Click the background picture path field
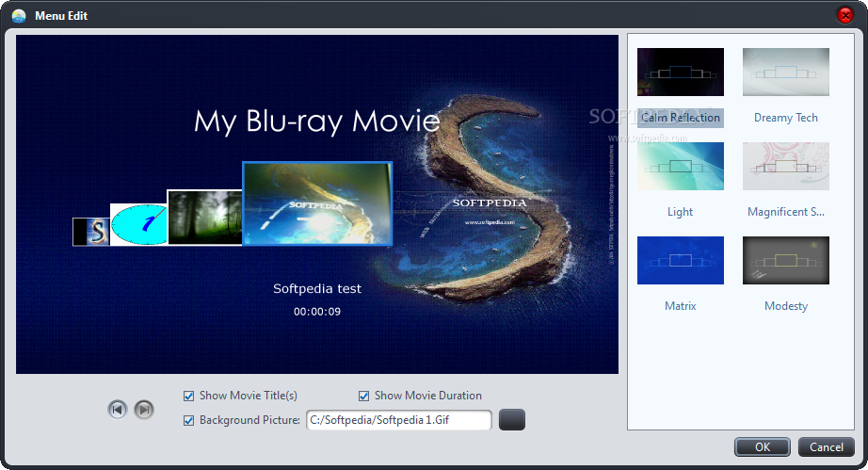868x470 pixels. [398, 420]
